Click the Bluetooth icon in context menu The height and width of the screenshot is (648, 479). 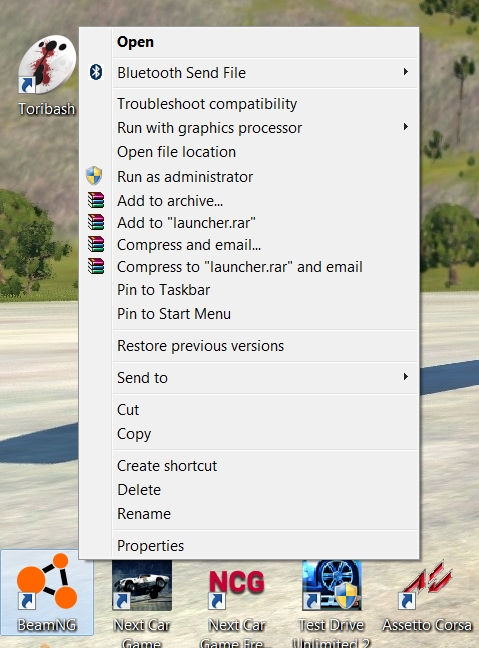(x=96, y=72)
